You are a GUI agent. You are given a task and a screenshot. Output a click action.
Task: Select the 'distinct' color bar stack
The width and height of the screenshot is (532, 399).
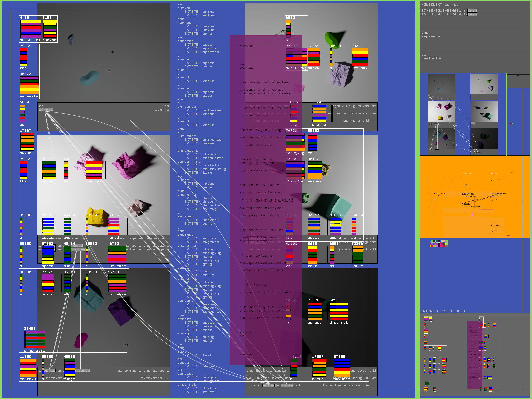tap(339, 312)
